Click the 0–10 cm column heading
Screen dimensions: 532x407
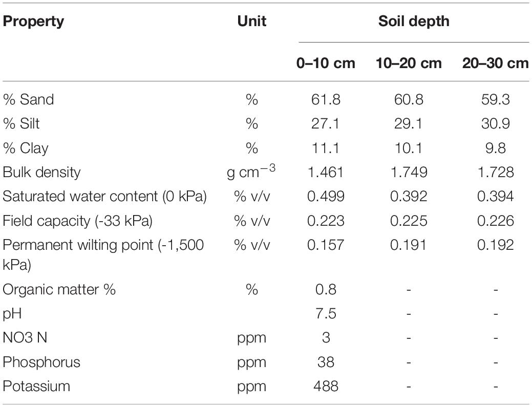326,63
